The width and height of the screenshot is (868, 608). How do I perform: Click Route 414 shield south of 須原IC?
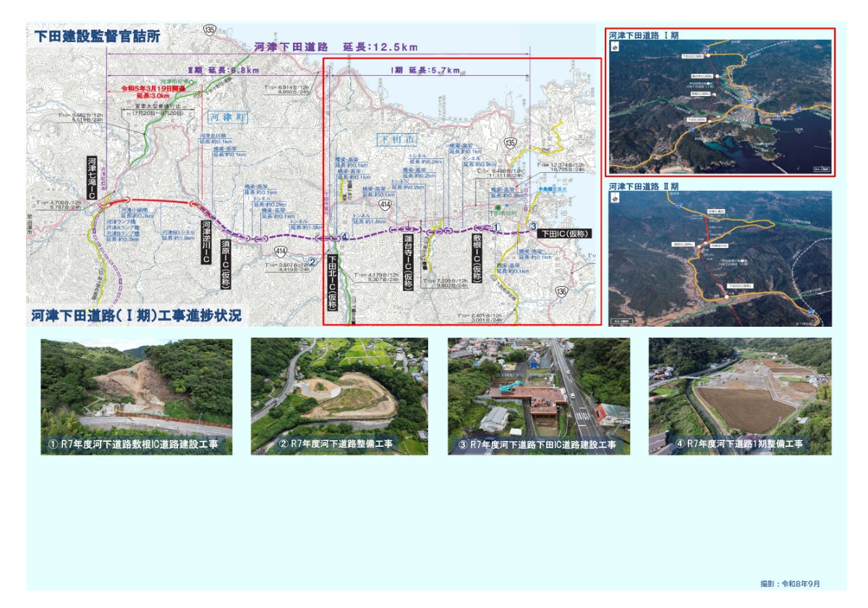click(x=281, y=250)
